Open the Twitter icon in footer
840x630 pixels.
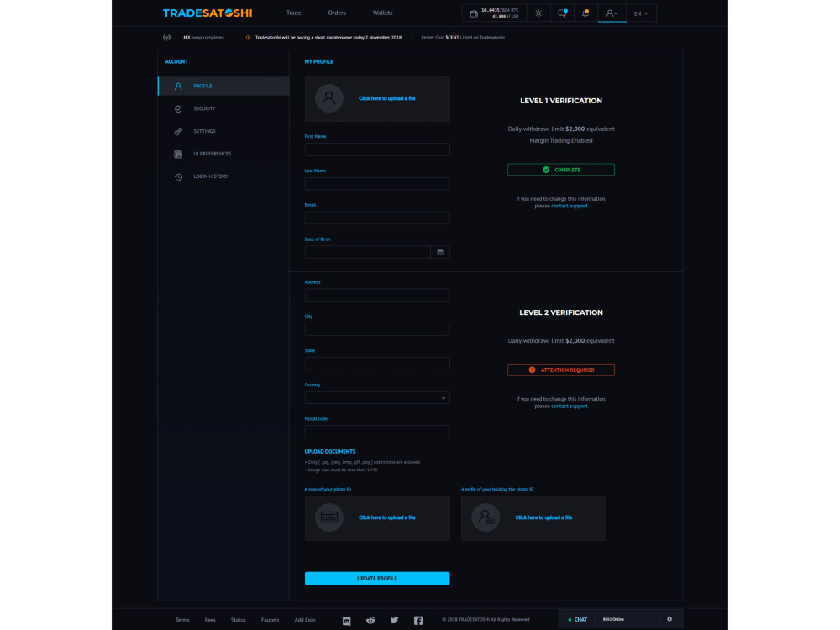click(394, 621)
